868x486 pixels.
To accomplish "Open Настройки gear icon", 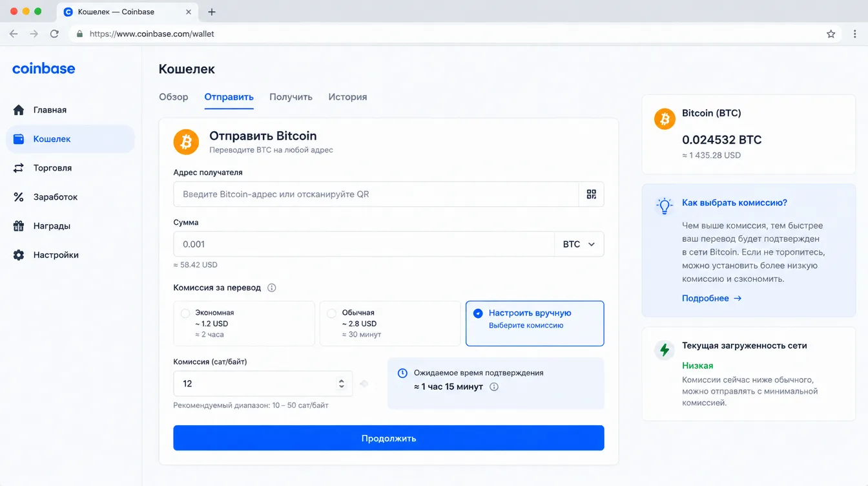I will (x=19, y=255).
